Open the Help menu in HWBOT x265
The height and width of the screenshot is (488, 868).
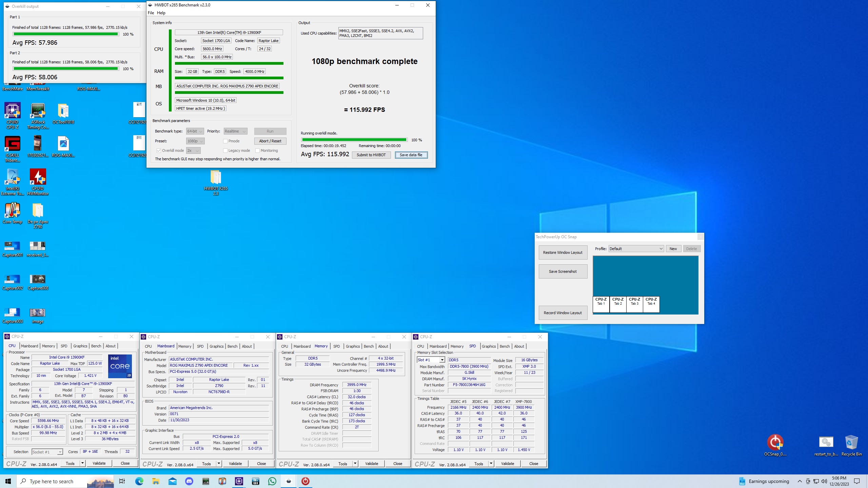(161, 13)
